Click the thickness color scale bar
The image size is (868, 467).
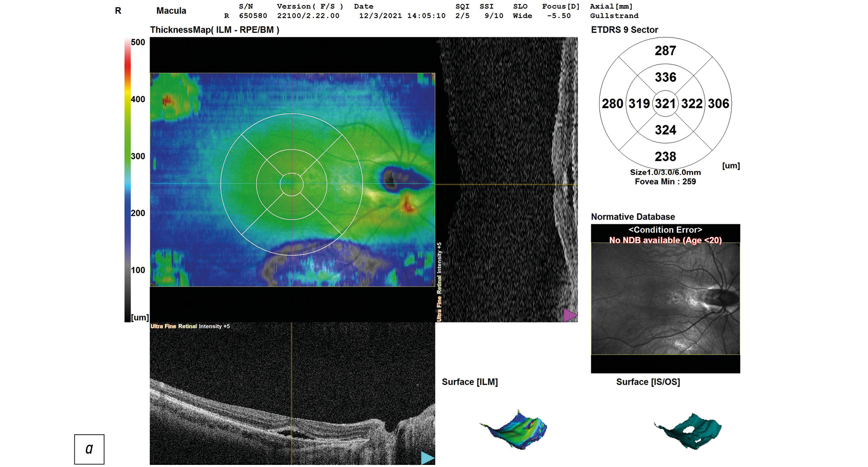tap(128, 180)
